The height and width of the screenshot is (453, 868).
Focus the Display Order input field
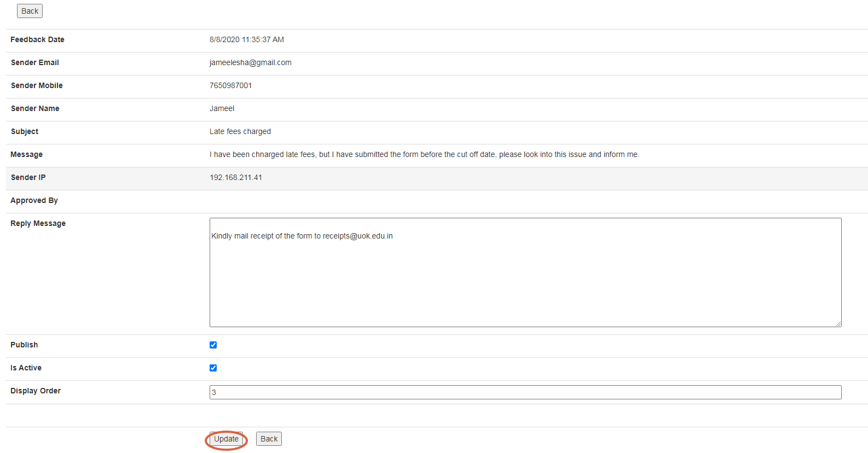[524, 392]
